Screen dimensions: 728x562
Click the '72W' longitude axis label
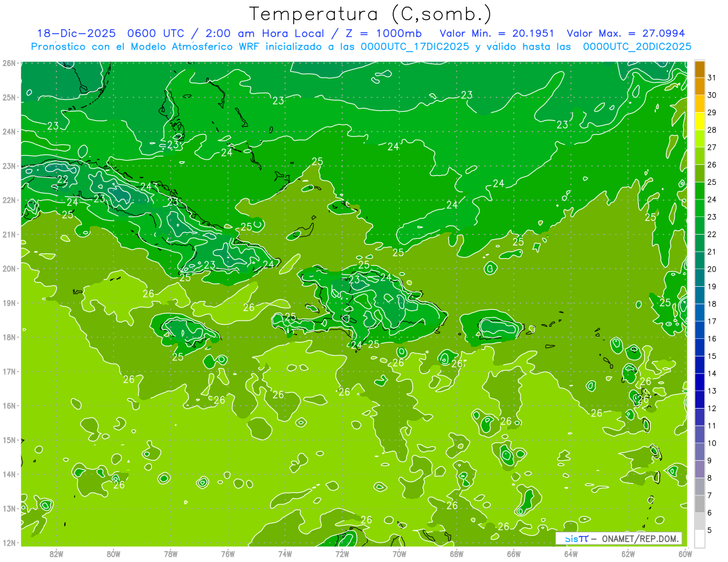[x=342, y=554]
